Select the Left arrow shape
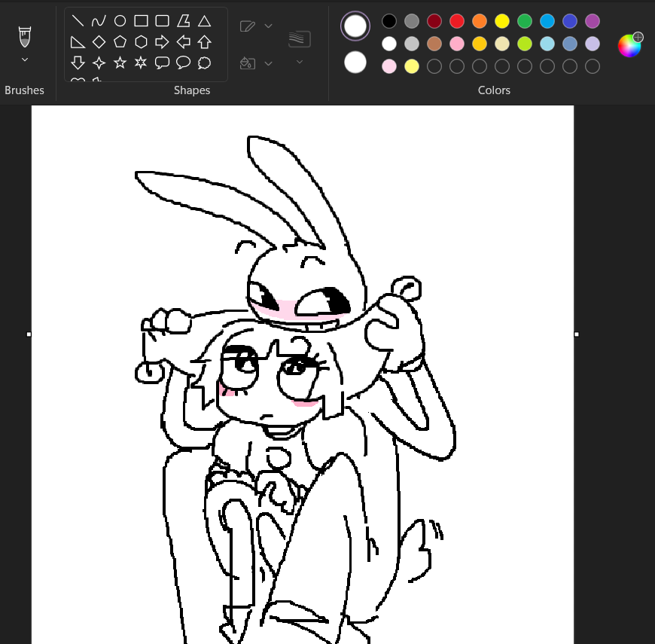Screen dimensions: 655x644 click(184, 41)
